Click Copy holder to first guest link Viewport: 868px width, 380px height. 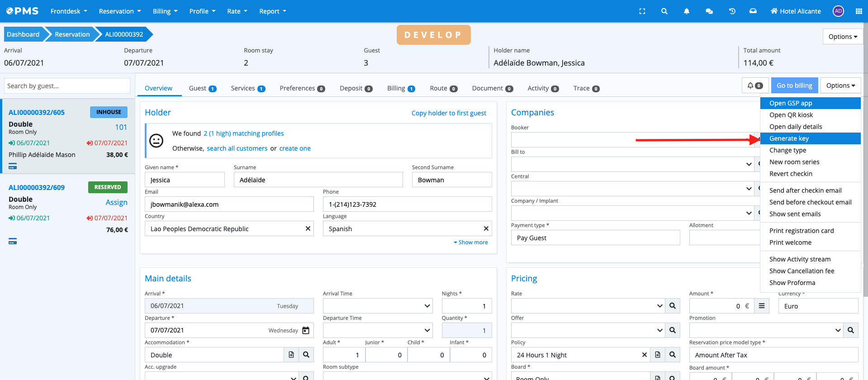pos(448,113)
